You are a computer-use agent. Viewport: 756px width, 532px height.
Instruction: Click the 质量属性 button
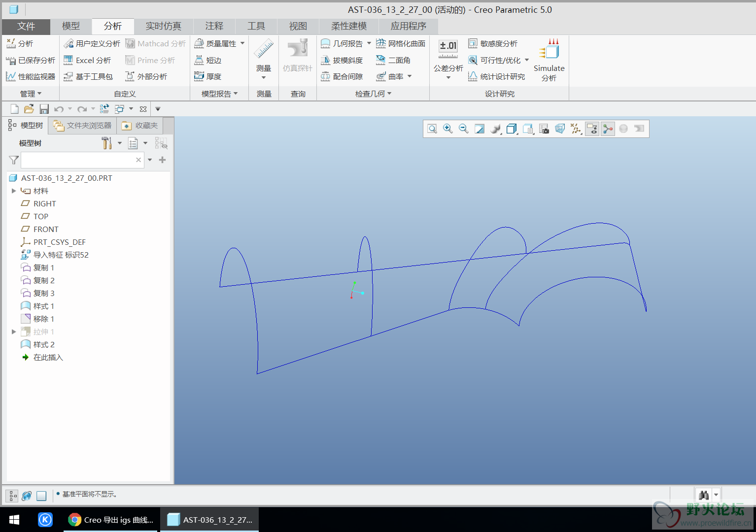coord(215,44)
